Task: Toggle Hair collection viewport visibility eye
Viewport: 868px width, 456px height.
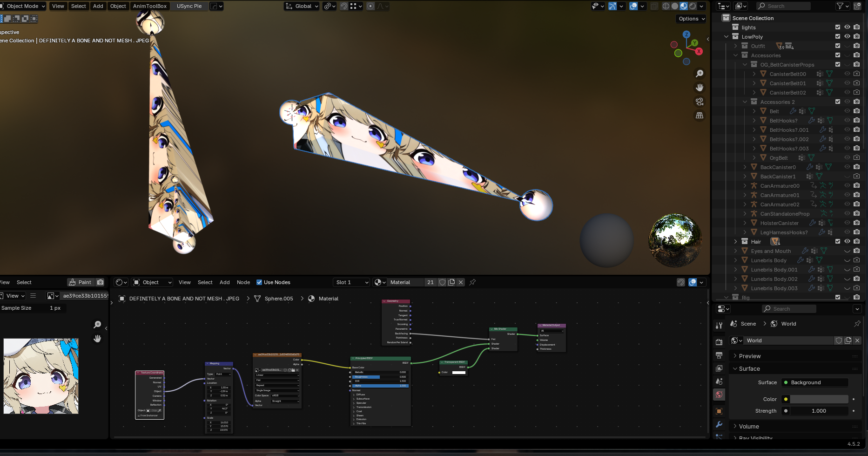Action: (847, 242)
